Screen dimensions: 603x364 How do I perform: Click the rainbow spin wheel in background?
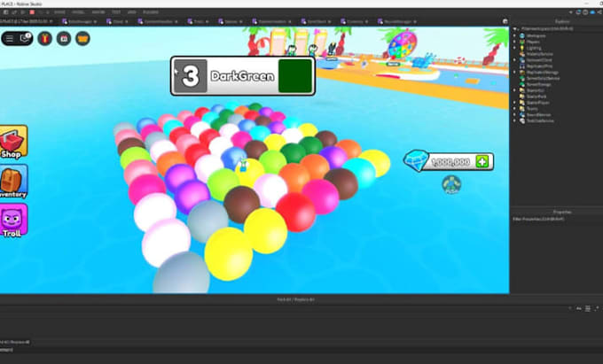[x=402, y=45]
